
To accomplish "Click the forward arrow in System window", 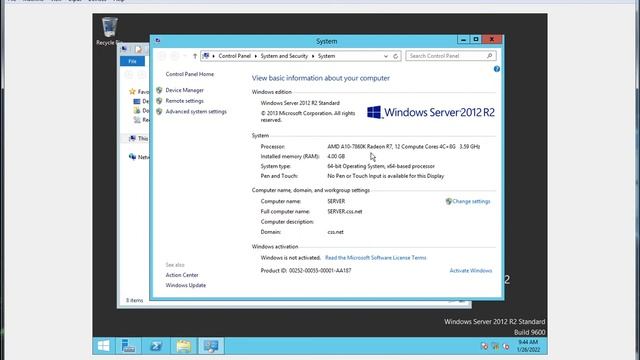I will pyautogui.click(x=175, y=56).
